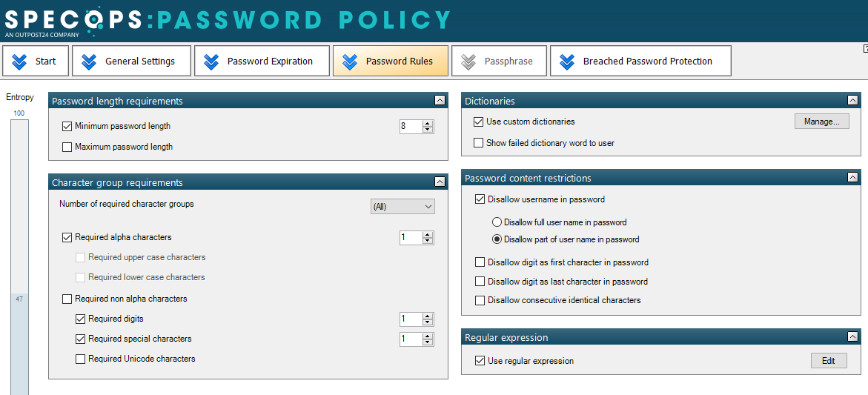
Task: Click the minimum password length field
Action: (411, 127)
